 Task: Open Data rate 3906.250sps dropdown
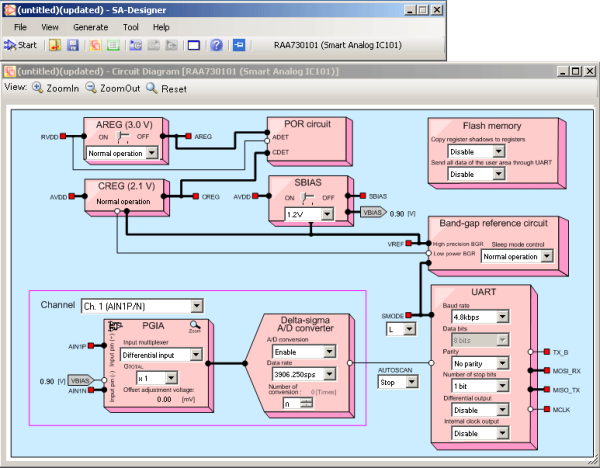(304, 374)
